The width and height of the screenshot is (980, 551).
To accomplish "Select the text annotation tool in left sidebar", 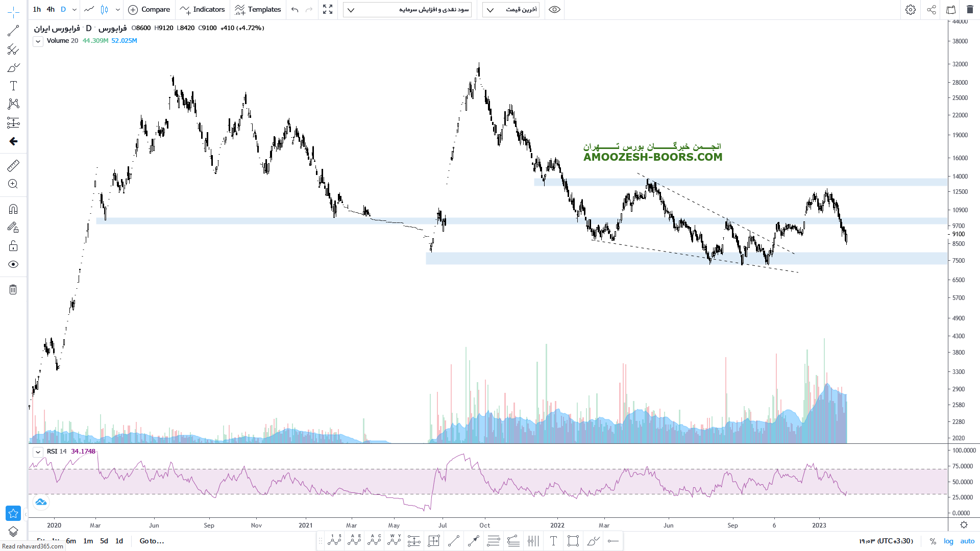I will pos(13,86).
